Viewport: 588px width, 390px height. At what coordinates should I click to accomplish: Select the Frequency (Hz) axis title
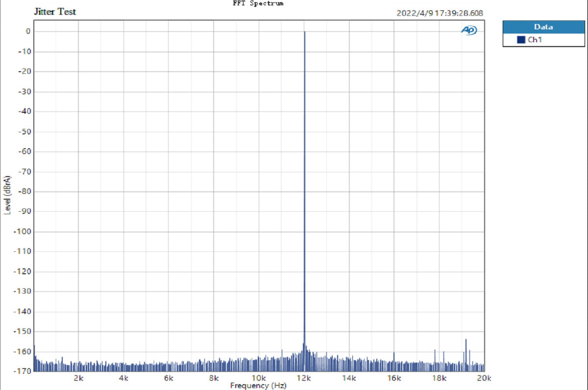(258, 386)
